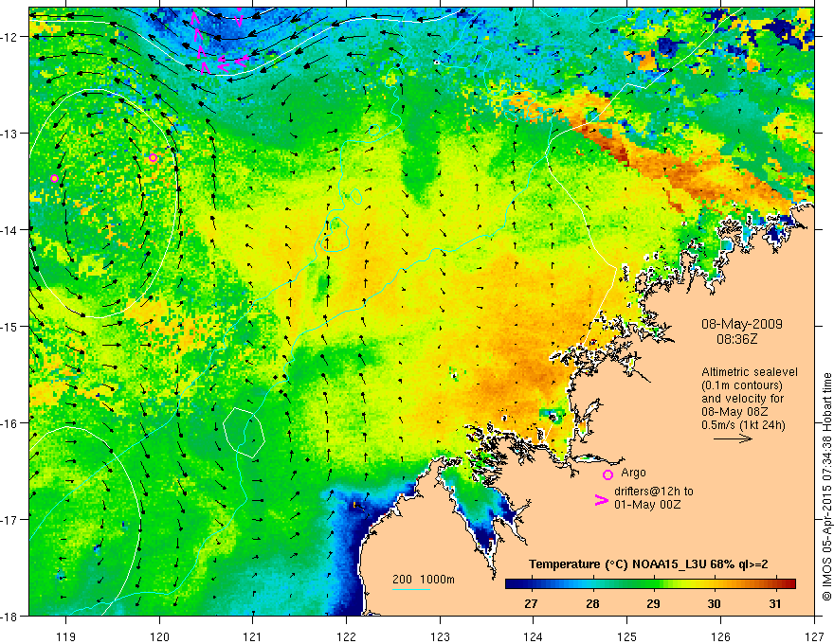
Task: Click the longitude axis label 124
Action: [534, 636]
